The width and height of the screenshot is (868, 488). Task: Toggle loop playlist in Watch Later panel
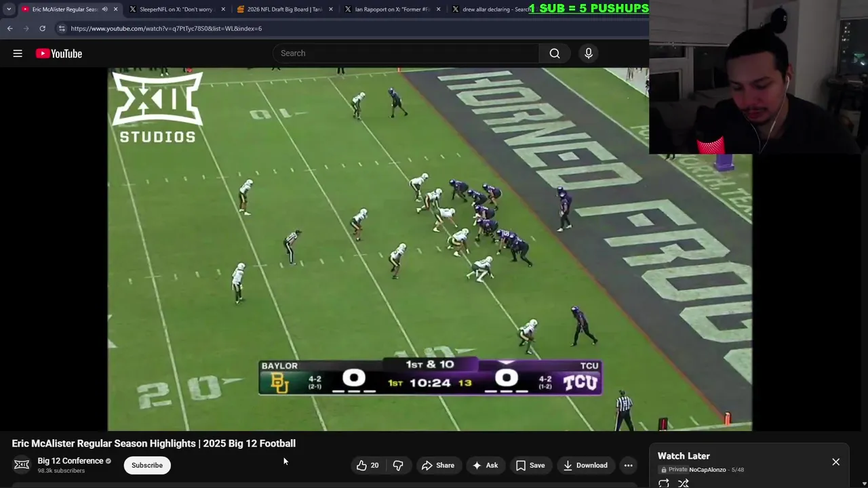tap(664, 483)
